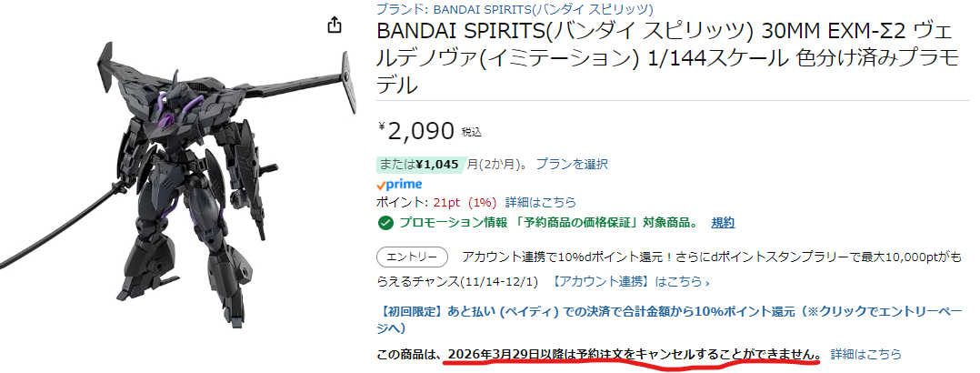Click the 税込 tax label beside the price
Screen dimensions: 980x373
click(472, 132)
